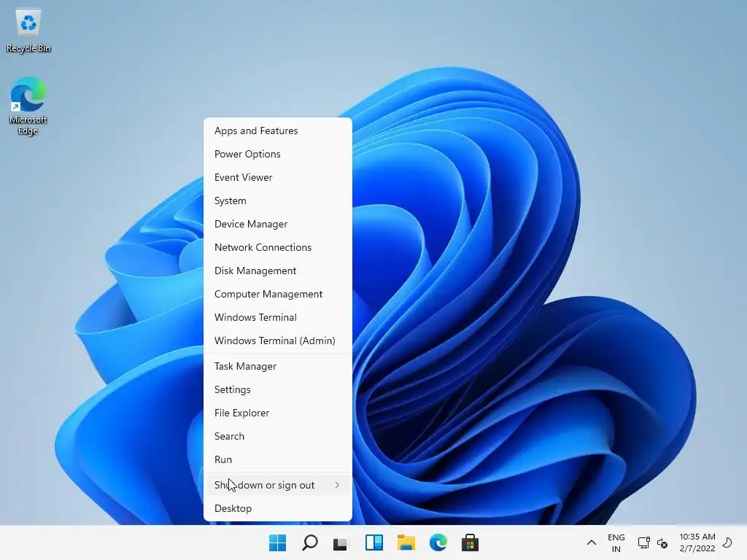This screenshot has width=747, height=560.
Task: Choose Desktop at the menu bottom
Action: (x=278, y=508)
